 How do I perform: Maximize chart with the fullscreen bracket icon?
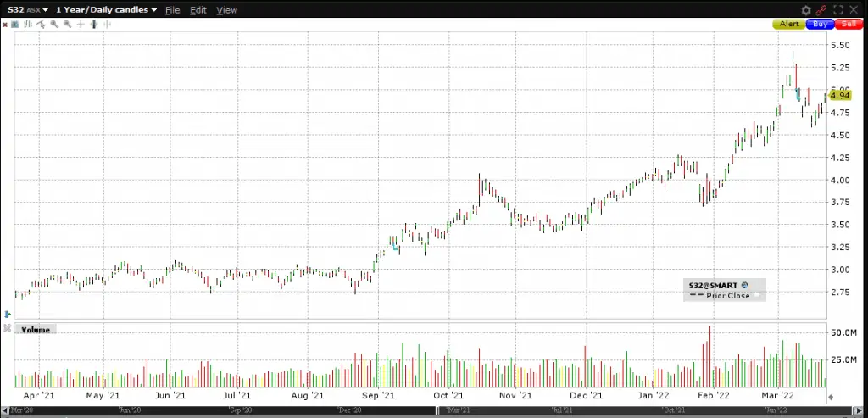pos(837,9)
